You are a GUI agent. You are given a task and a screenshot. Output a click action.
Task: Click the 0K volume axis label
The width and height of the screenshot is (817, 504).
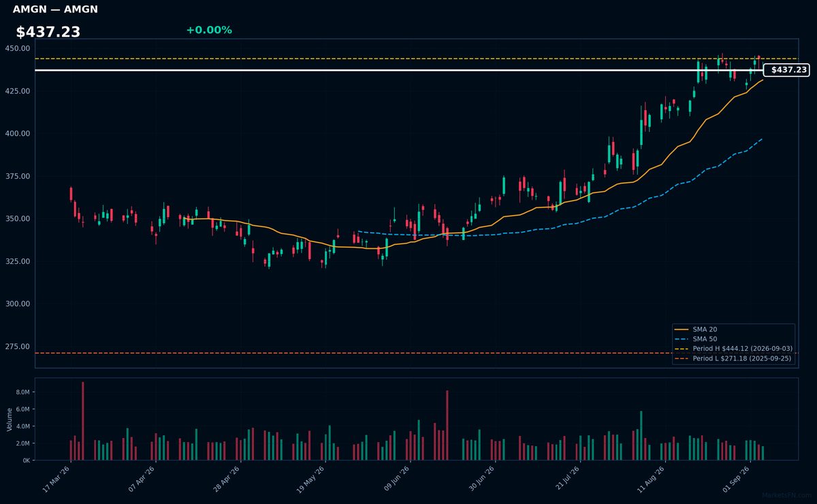[27, 460]
